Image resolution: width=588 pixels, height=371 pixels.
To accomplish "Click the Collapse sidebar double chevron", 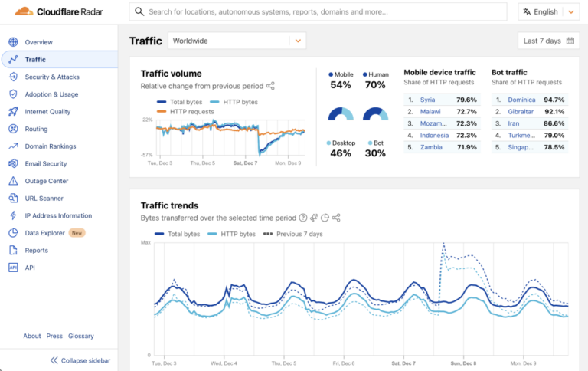I will pyautogui.click(x=54, y=360).
